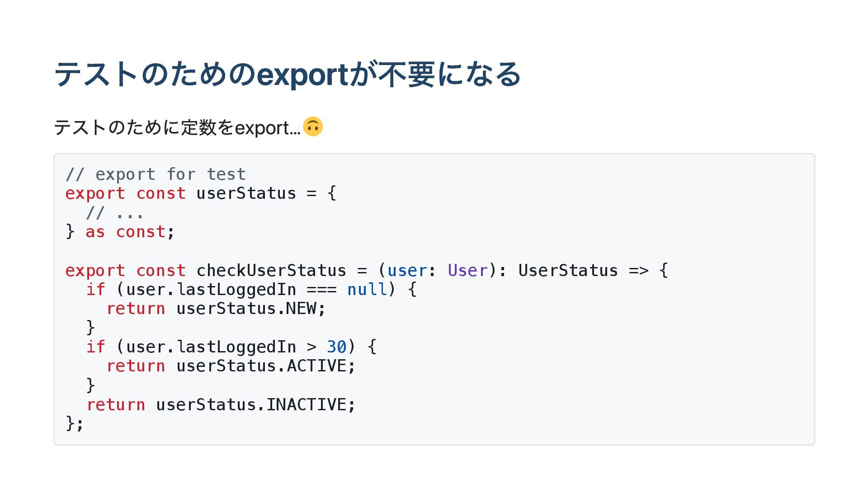This screenshot has width=868, height=488.
Task: Click the subtitle line ending with export…
Action: [x=177, y=127]
